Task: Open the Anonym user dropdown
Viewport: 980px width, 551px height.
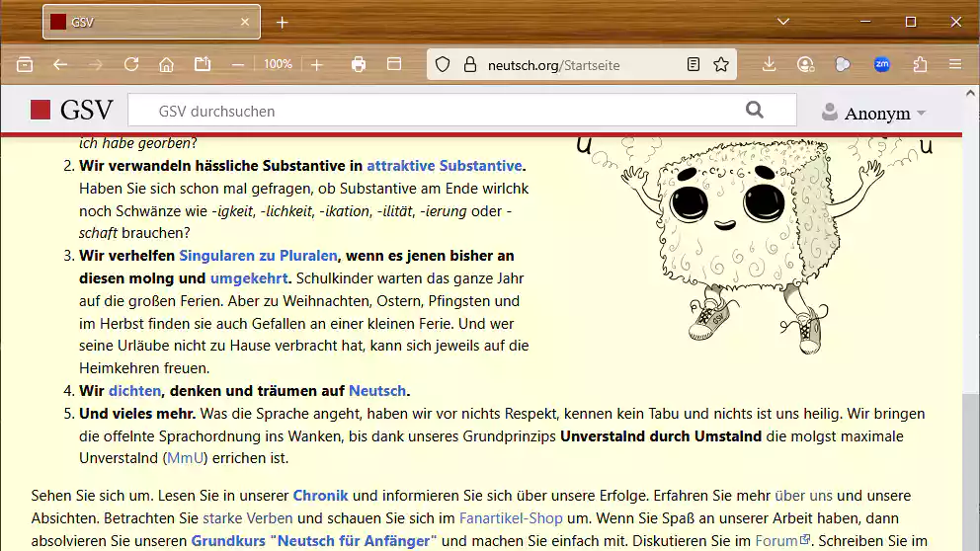Action: 873,113
